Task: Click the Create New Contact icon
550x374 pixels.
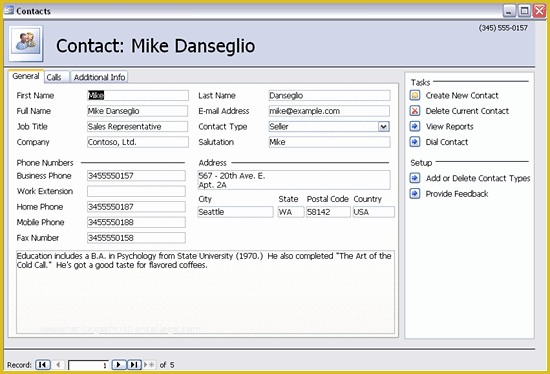Action: point(415,95)
